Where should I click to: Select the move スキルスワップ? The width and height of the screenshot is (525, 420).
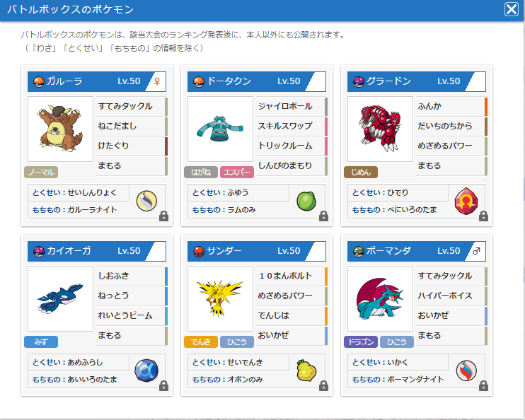(x=292, y=126)
